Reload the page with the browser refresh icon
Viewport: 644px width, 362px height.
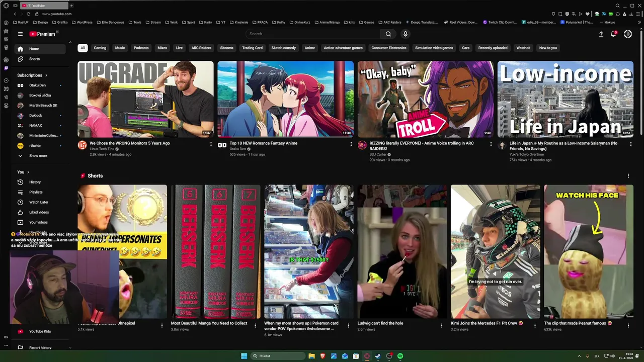(x=28, y=14)
